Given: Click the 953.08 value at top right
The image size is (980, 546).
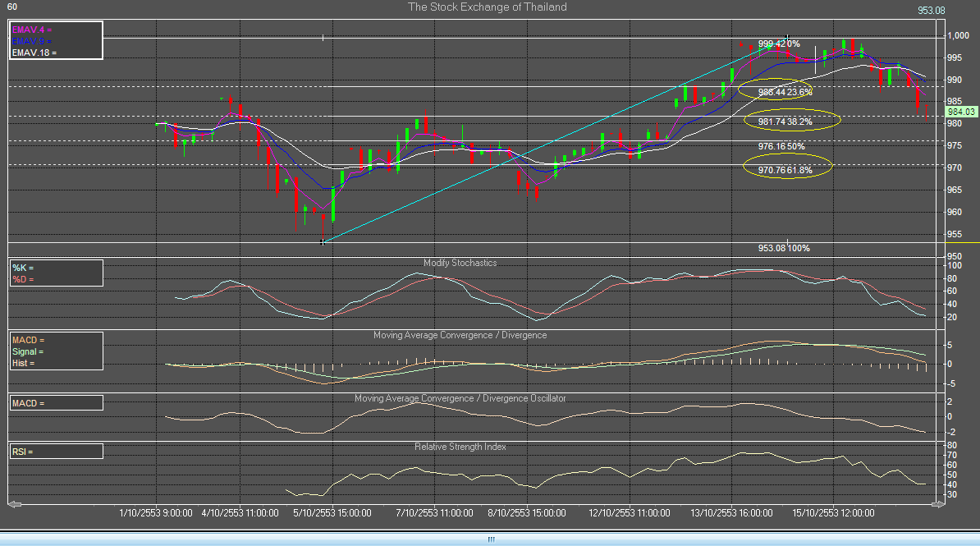Looking at the screenshot, I should [x=932, y=11].
